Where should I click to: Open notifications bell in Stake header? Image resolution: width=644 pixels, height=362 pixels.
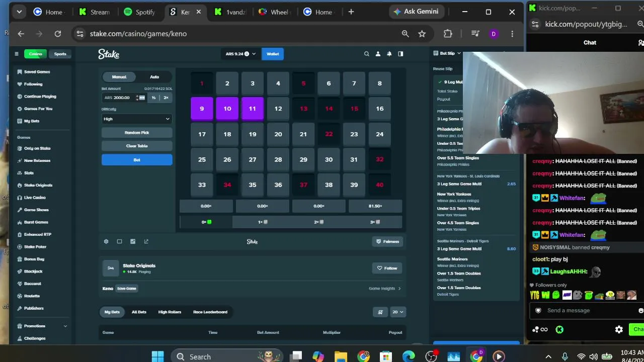[389, 54]
